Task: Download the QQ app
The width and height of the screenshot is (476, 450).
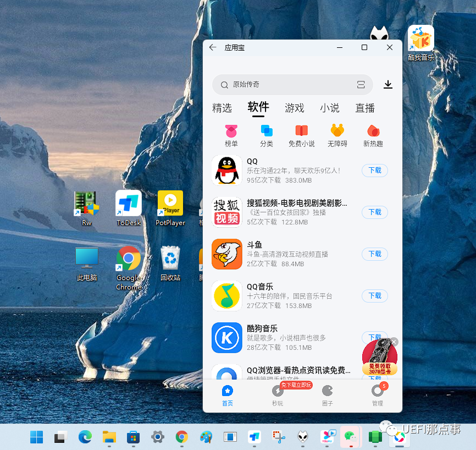Action: point(374,171)
